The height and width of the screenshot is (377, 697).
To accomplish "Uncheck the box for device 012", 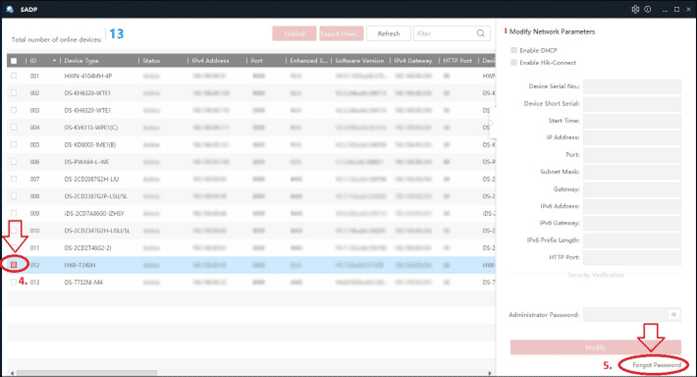I will [14, 265].
